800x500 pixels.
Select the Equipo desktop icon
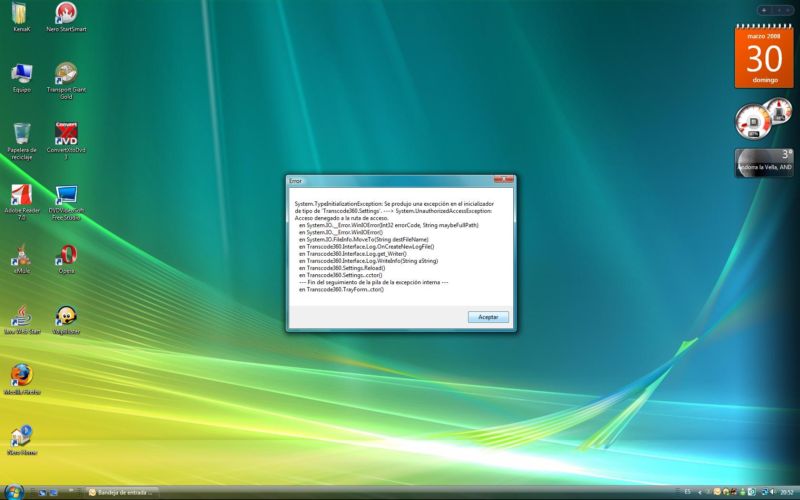(21, 78)
